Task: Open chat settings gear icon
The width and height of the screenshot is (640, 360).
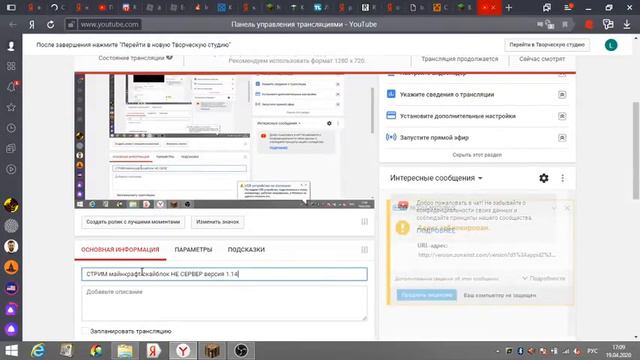Action: [x=544, y=178]
